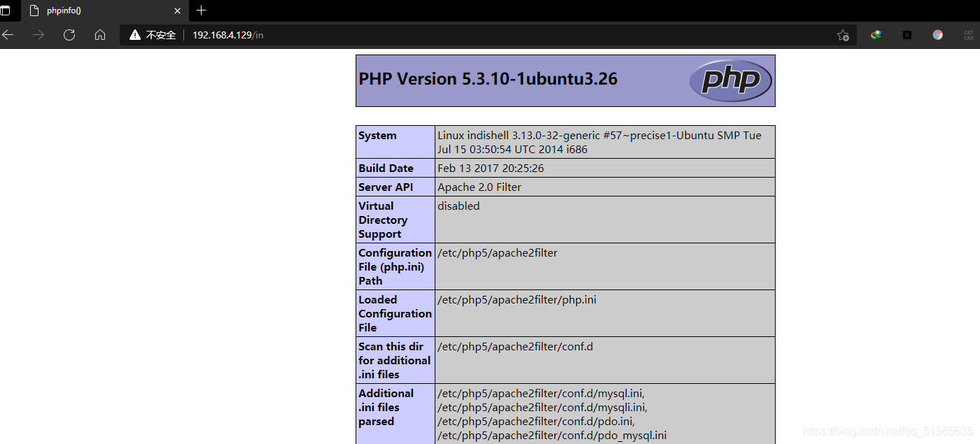Click the /etc/php5/apache2filter path value

click(x=498, y=253)
